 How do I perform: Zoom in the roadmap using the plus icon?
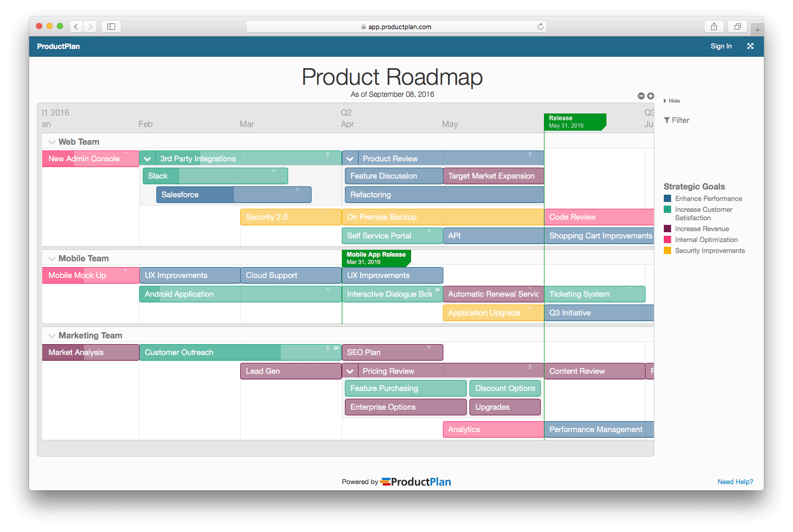click(650, 96)
